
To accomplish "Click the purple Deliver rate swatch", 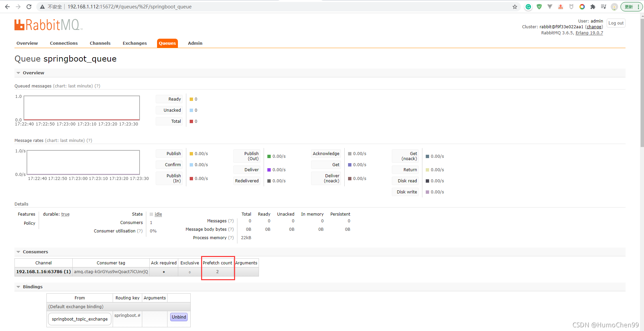I will point(269,170).
